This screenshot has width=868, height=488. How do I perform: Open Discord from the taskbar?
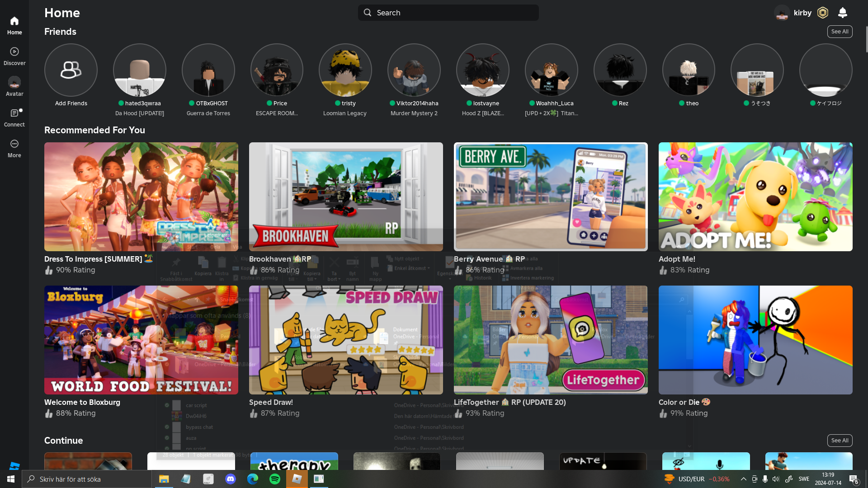231,479
